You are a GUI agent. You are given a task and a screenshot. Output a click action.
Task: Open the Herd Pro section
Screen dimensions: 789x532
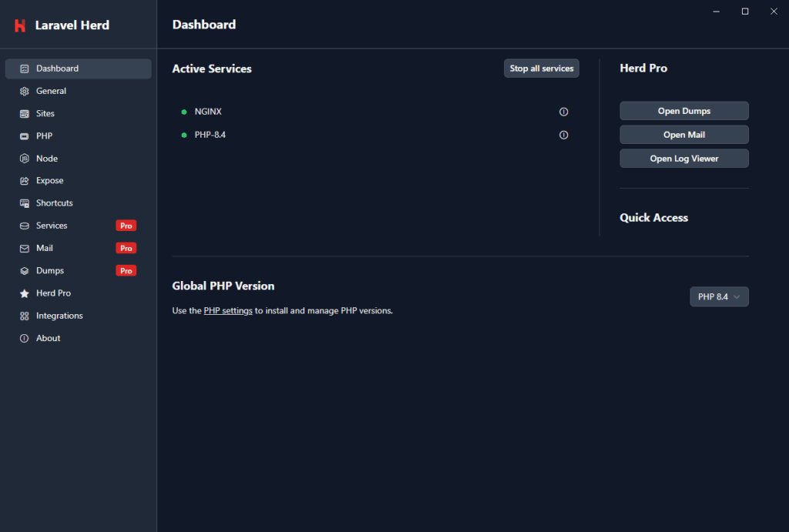78,293
